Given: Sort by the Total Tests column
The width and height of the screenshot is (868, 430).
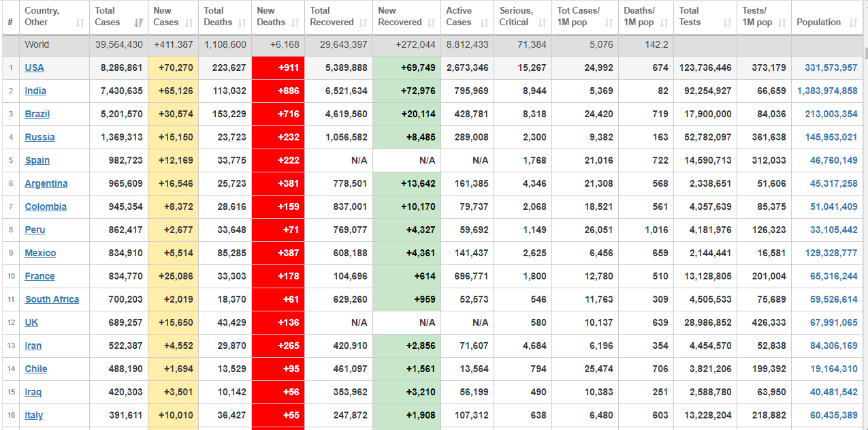Looking at the screenshot, I should [x=705, y=16].
